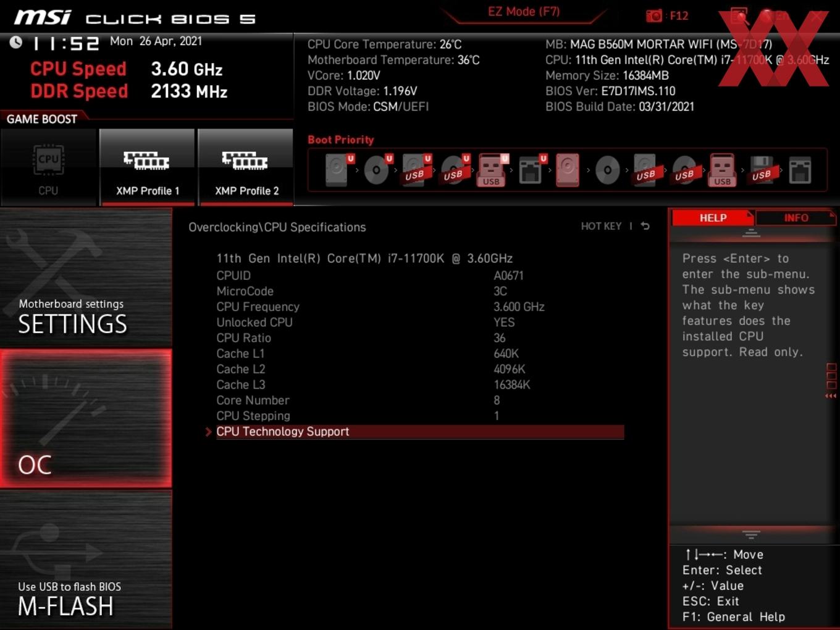The image size is (840, 630).
Task: Click the CPU Stepping row label
Action: coord(253,416)
